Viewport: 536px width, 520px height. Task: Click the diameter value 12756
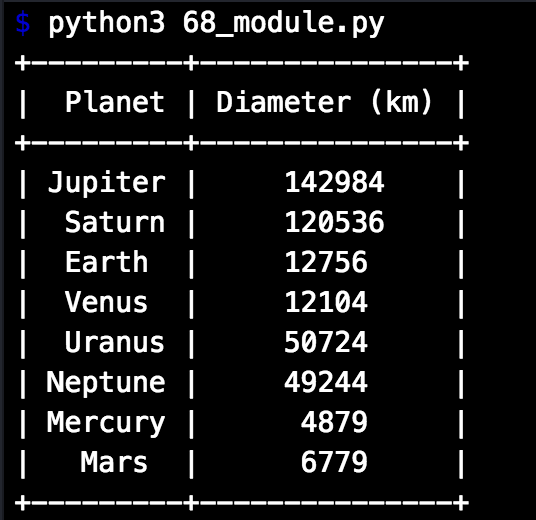coord(326,262)
